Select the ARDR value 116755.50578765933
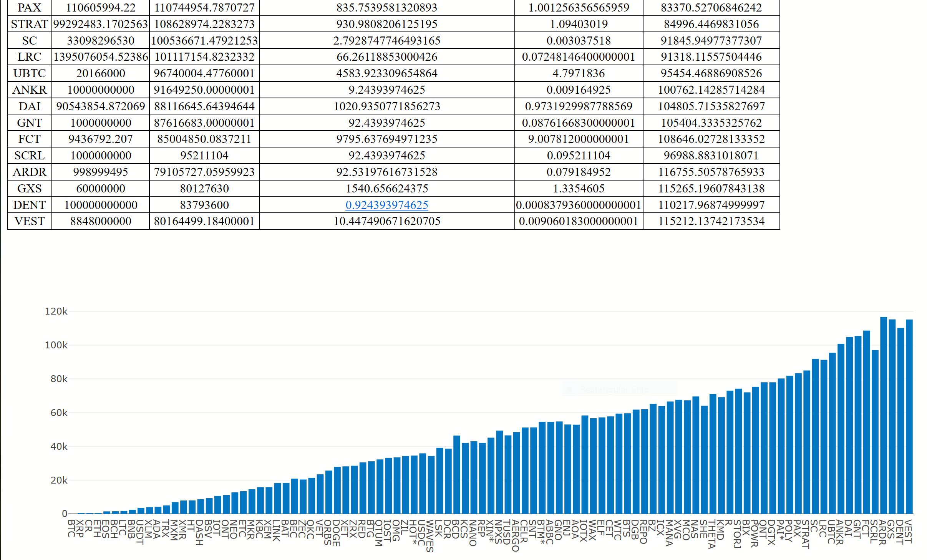The image size is (927, 560). (x=711, y=172)
